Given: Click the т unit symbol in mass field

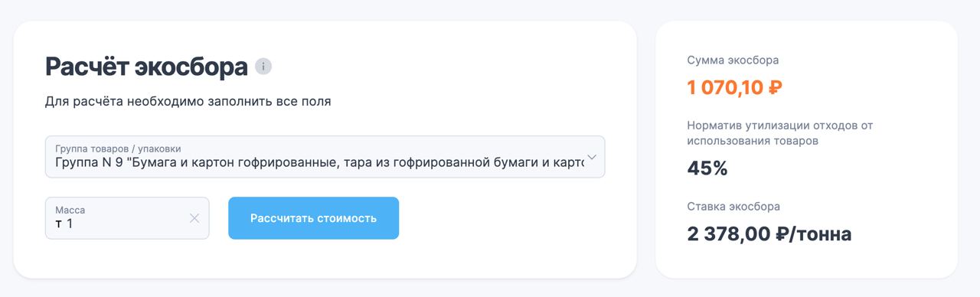Looking at the screenshot, I should coord(59,224).
